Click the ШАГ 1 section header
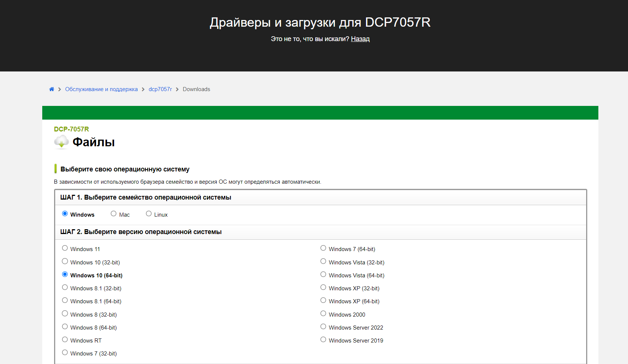Screen dimensions: 628x364 coord(321,197)
